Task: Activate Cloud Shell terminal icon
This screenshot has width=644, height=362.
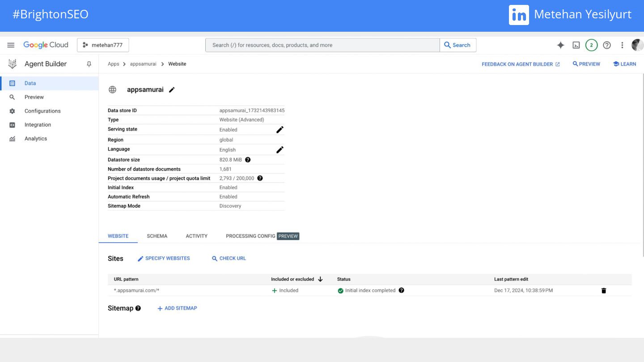Action: click(576, 45)
